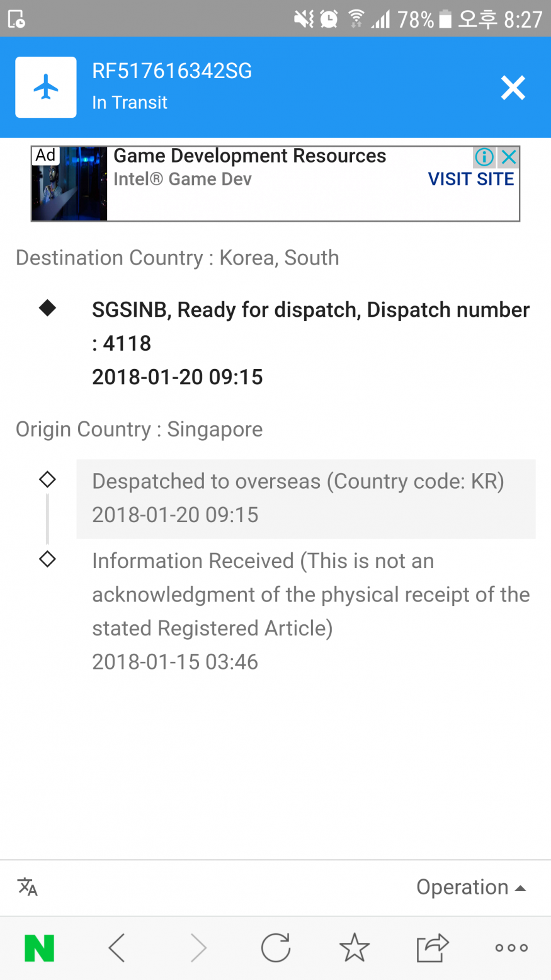The image size is (551, 980).
Task: Close the ad banner
Action: 509,157
